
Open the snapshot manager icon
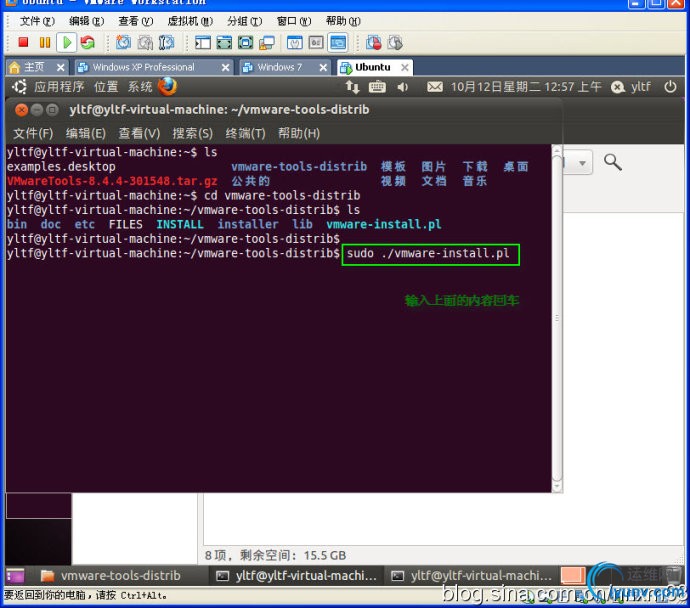(x=166, y=43)
